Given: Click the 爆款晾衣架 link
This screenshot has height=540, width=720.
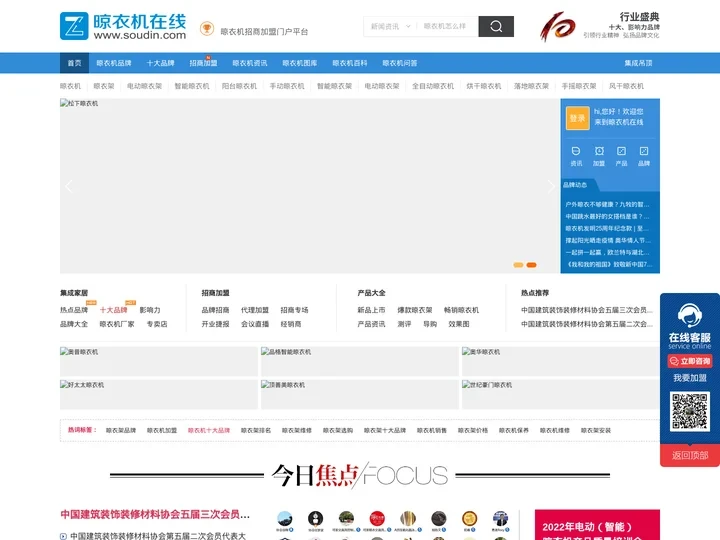Looking at the screenshot, I should click(415, 310).
